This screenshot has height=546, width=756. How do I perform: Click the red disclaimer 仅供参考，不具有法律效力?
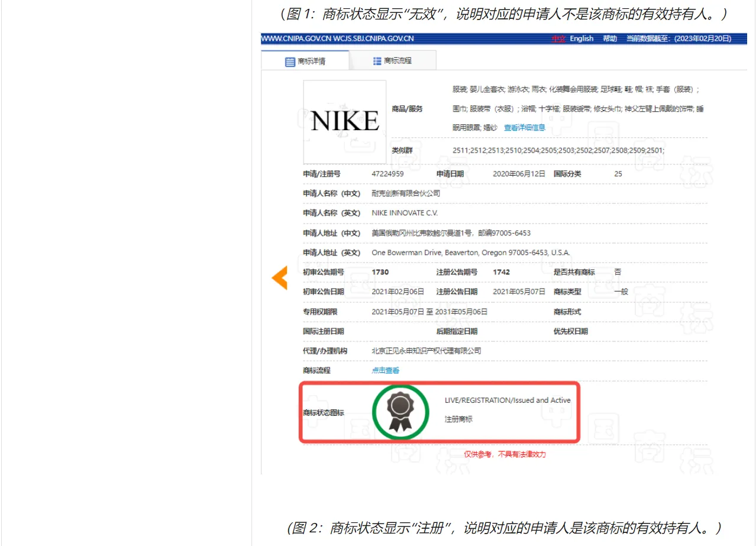505,454
